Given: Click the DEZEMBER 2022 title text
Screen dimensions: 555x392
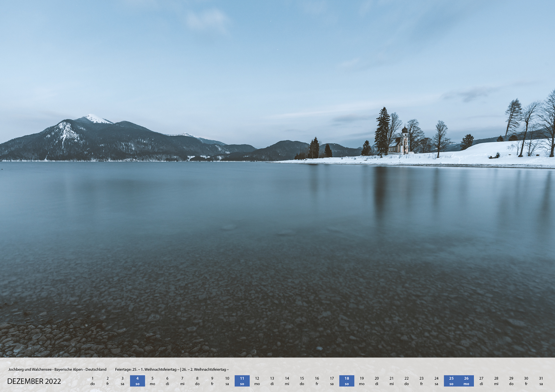Looking at the screenshot, I should tap(34, 381).
